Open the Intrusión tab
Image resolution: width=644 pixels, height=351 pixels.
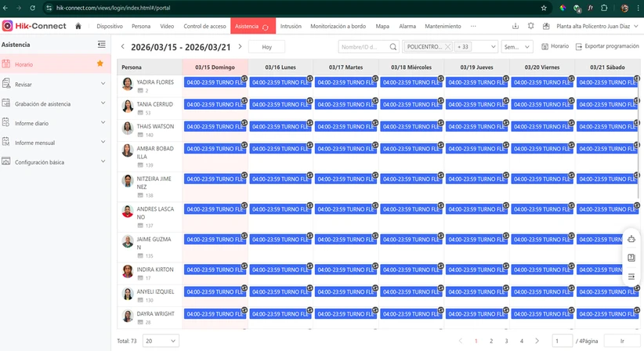coord(291,26)
